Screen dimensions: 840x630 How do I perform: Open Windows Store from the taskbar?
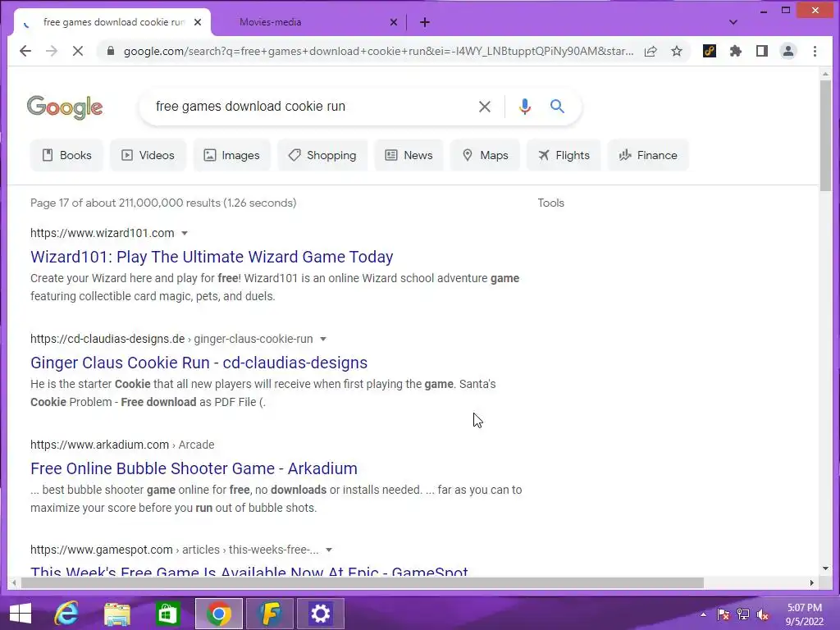(x=167, y=614)
